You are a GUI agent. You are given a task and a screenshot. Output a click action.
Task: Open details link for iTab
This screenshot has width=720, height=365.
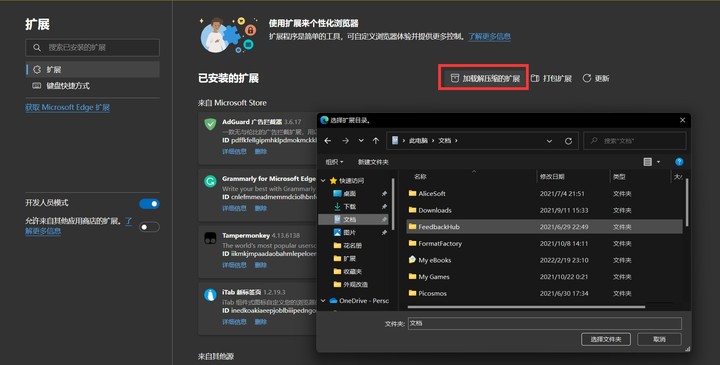coord(234,322)
